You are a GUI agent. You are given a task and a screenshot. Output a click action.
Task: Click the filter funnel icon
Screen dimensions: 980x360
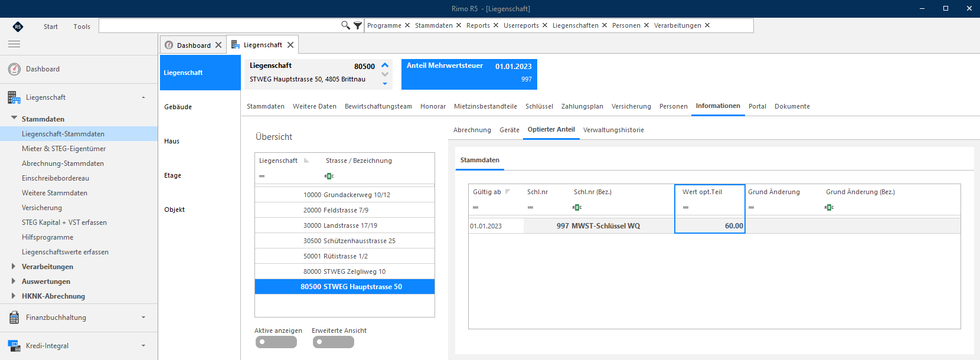(358, 25)
